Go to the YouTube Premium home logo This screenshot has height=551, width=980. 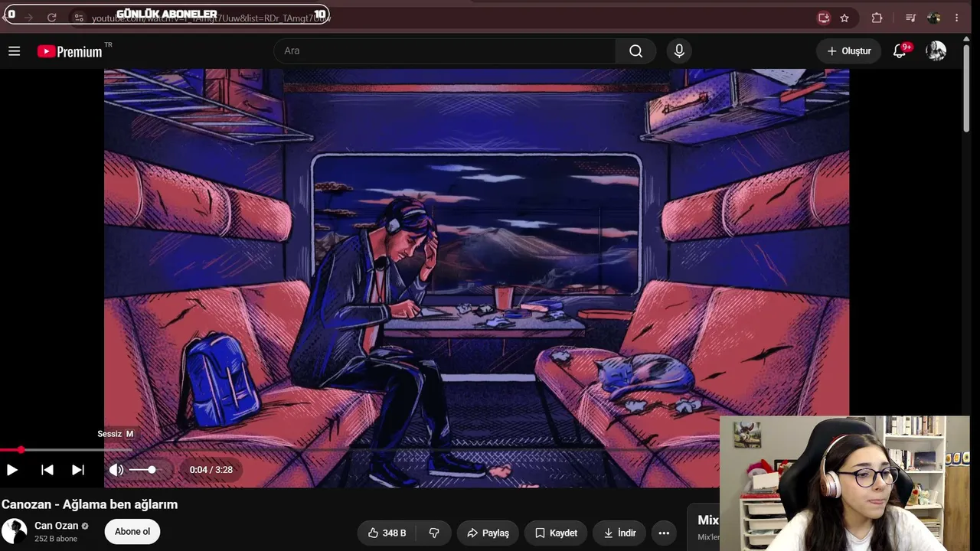70,51
